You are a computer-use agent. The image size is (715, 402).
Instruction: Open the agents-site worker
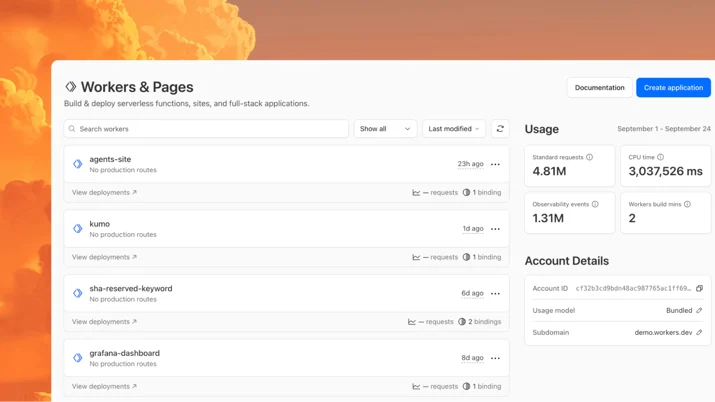tap(110, 159)
